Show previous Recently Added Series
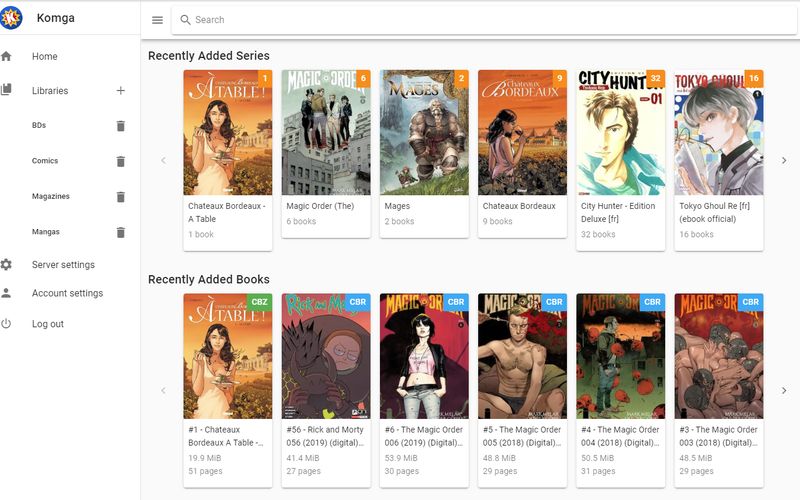Image resolution: width=800 pixels, height=500 pixels. click(x=163, y=160)
